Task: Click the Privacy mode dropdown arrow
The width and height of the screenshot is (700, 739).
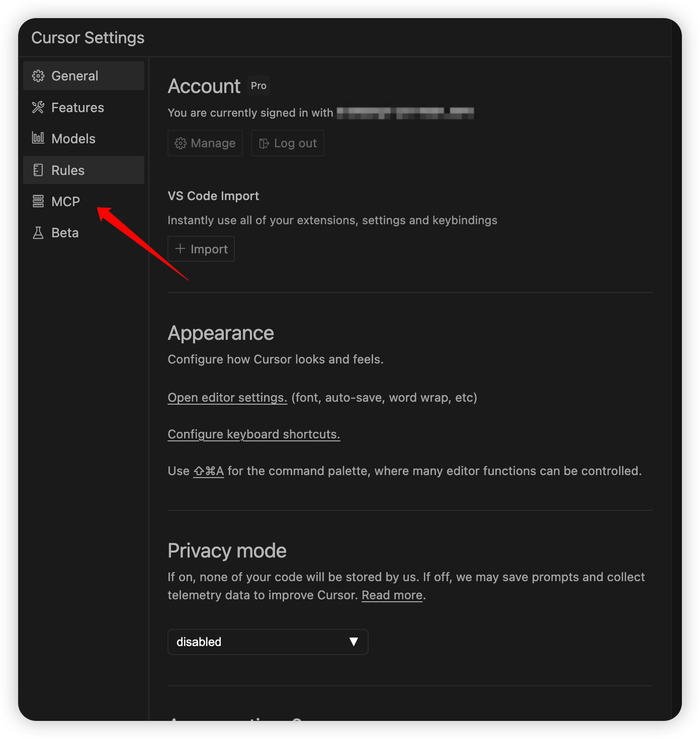Action: click(354, 642)
